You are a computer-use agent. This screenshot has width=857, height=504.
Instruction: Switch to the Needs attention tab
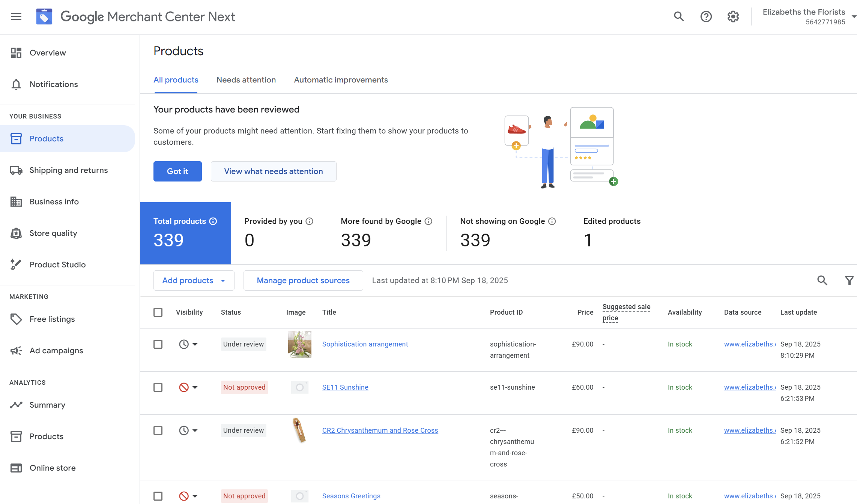pos(246,80)
